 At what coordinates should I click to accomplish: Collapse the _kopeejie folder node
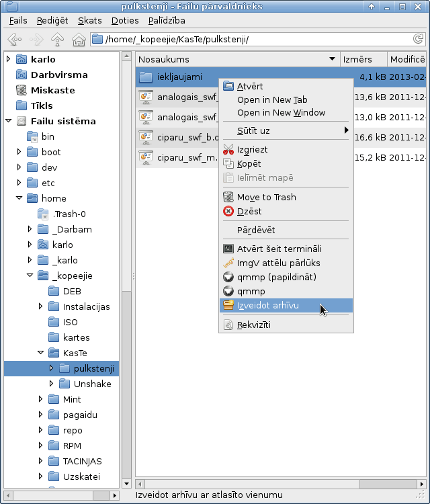click(30, 275)
